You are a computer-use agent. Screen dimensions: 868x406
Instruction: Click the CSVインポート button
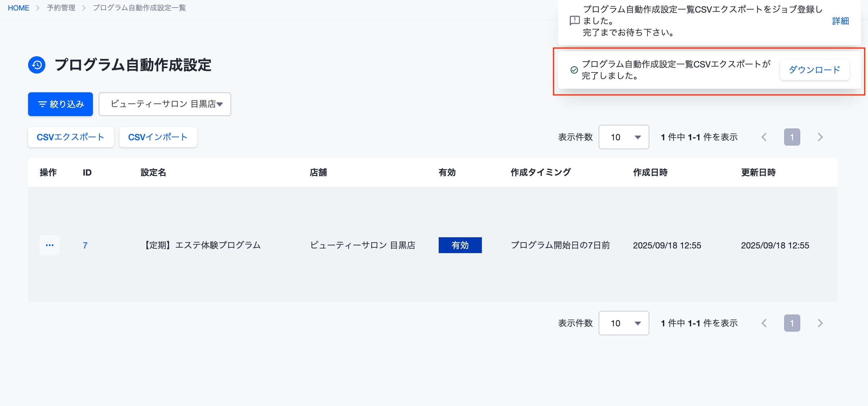point(158,137)
